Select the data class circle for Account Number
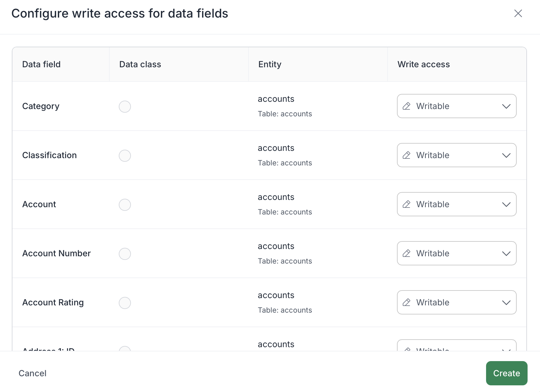The width and height of the screenshot is (540, 392). point(125,254)
